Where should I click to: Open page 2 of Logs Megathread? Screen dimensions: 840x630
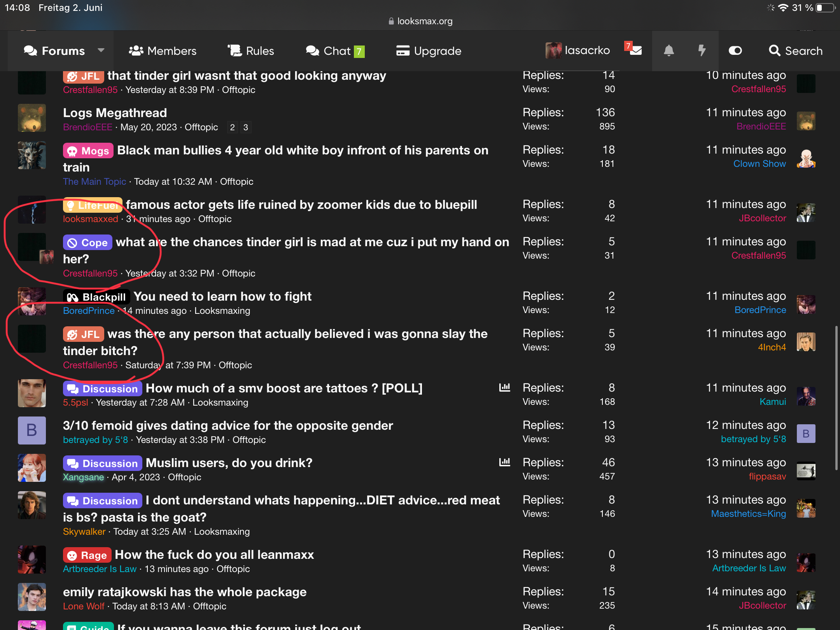pos(233,127)
